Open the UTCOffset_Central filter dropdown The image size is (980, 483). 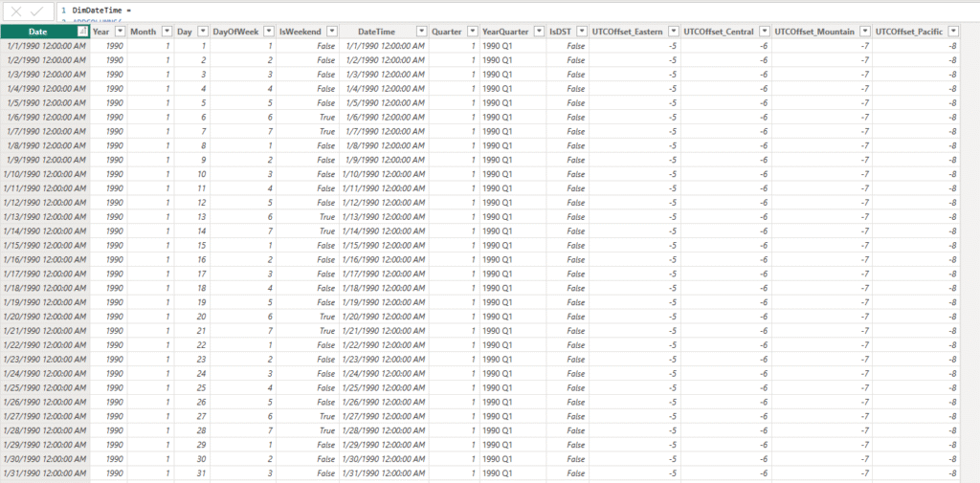tap(764, 32)
